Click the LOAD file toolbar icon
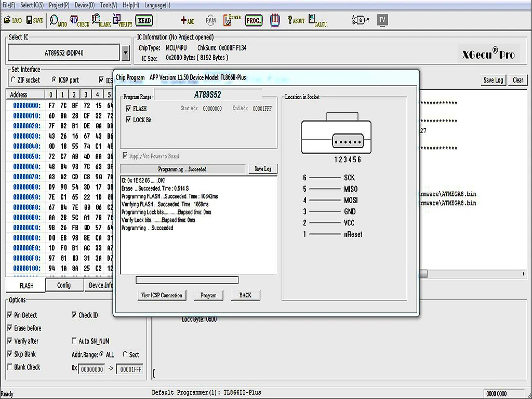532x399 pixels. 13,20
